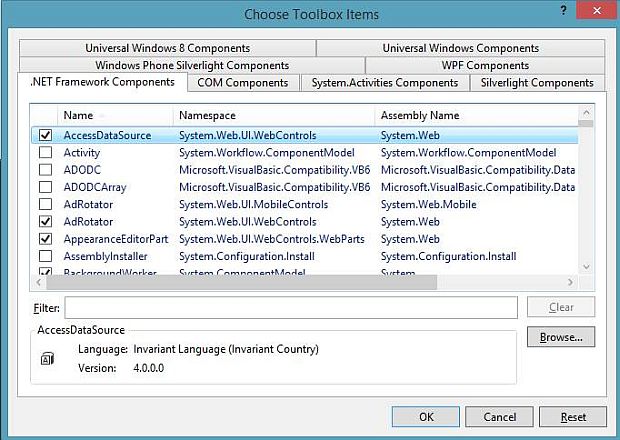This screenshot has width=620, height=440.
Task: Sort by Assembly Name column header
Action: coord(476,115)
